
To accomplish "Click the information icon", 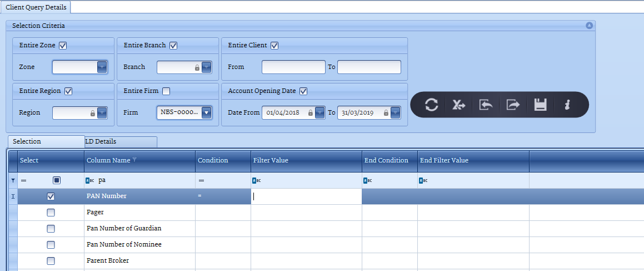I will 567,105.
